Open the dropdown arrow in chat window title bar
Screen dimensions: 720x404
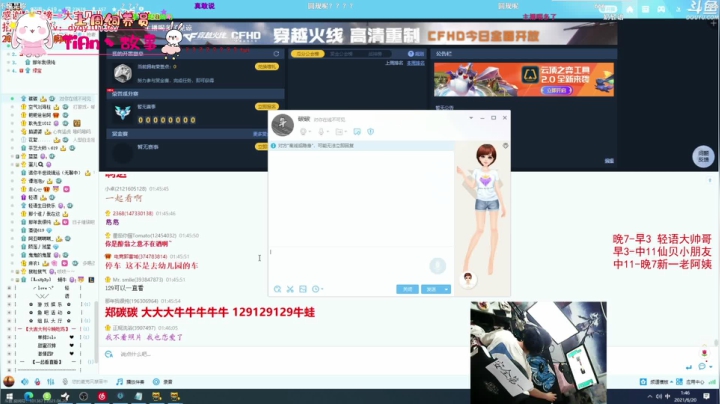point(471,118)
